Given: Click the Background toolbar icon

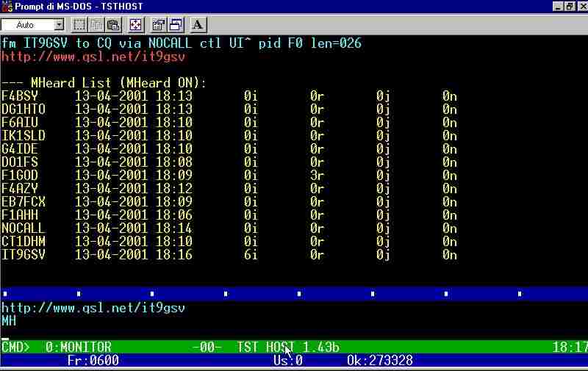Looking at the screenshot, I should point(176,25).
